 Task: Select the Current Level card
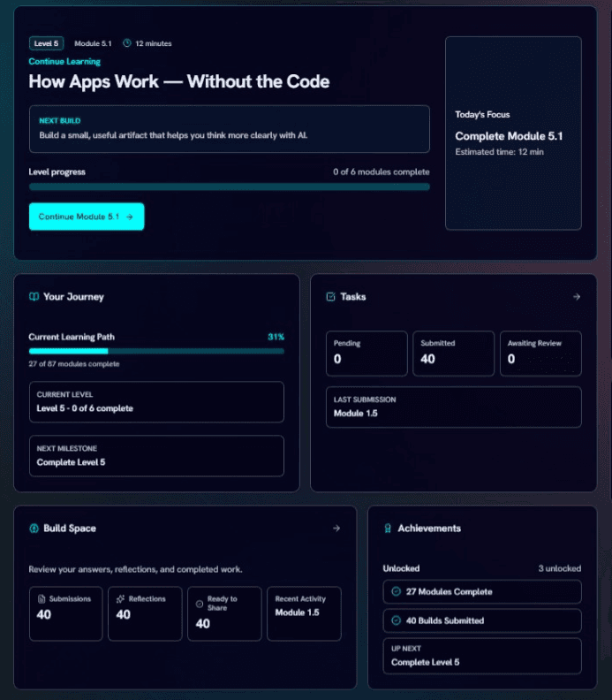(x=156, y=402)
